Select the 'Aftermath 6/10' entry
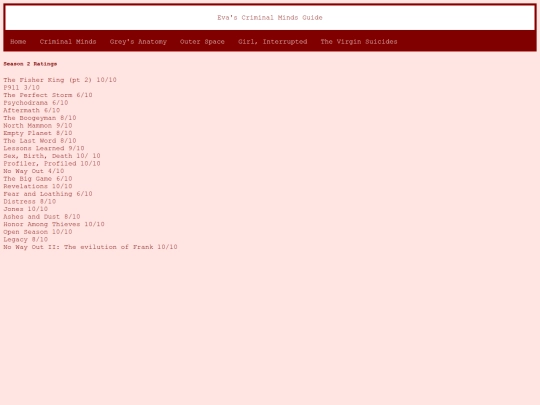Image resolution: width=540 pixels, height=405 pixels. [x=32, y=110]
